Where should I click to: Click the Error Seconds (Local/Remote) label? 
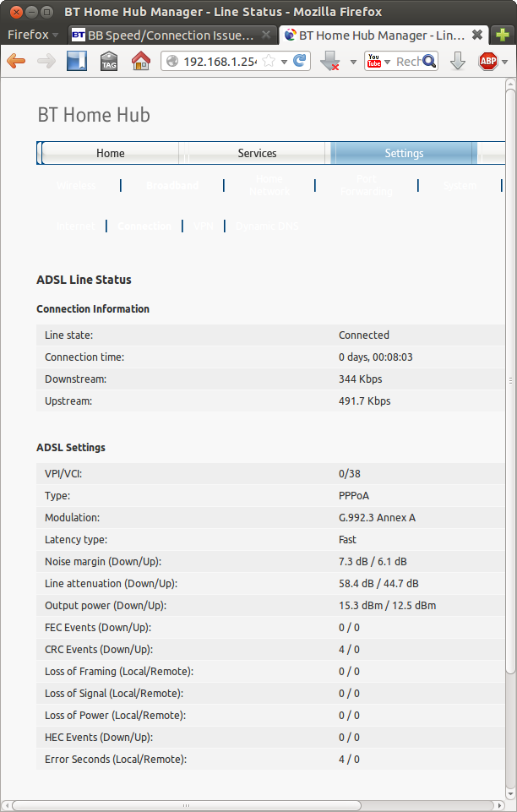116,759
